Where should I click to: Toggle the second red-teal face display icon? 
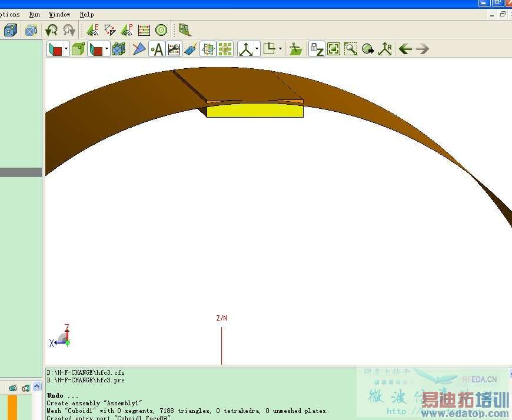point(96,49)
